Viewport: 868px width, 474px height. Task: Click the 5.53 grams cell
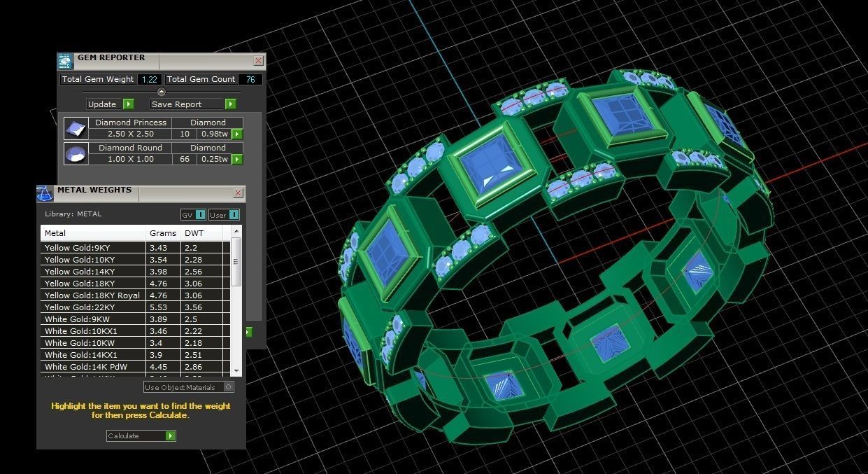(163, 307)
